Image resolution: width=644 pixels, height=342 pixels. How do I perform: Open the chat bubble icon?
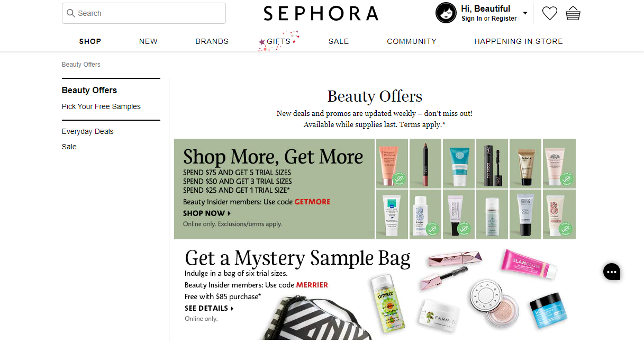612,272
